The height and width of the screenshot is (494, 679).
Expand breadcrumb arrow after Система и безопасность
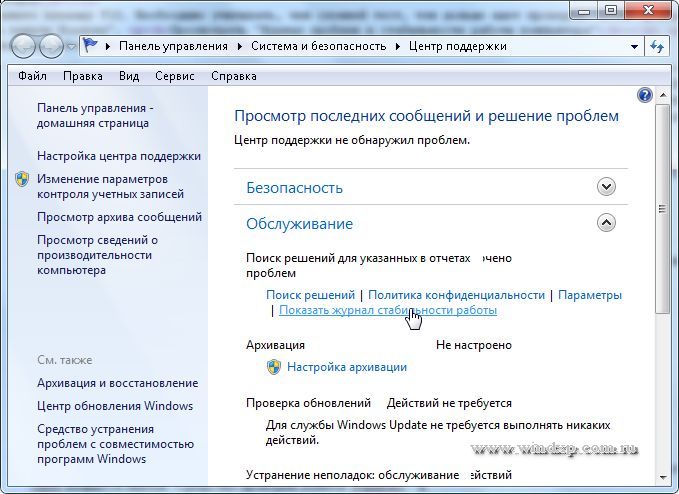click(398, 46)
